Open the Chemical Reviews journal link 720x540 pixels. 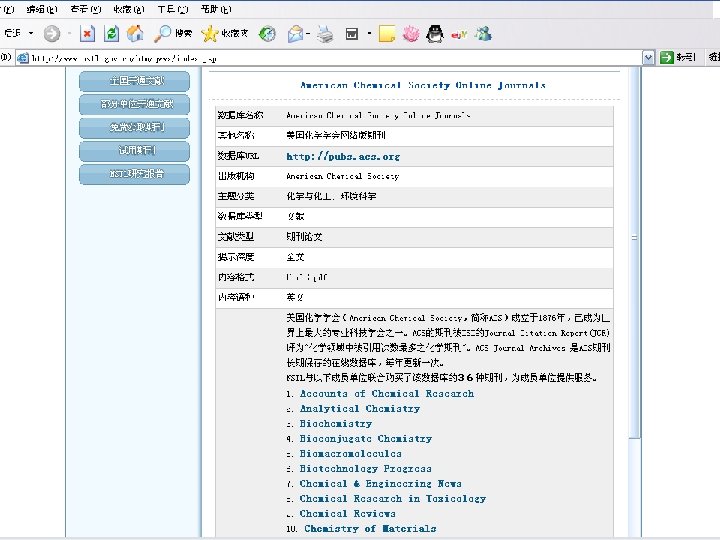tap(347, 513)
